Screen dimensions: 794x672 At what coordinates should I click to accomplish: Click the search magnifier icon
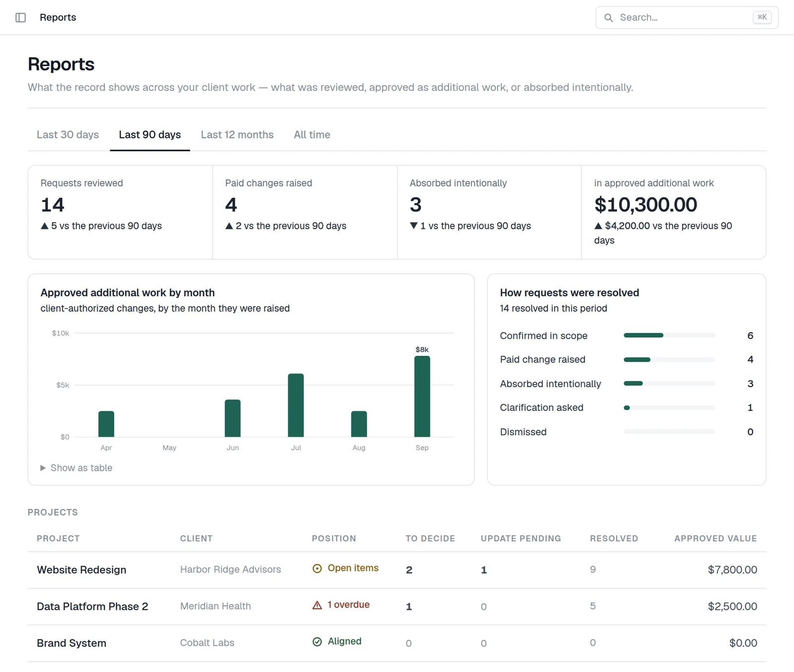coord(608,18)
